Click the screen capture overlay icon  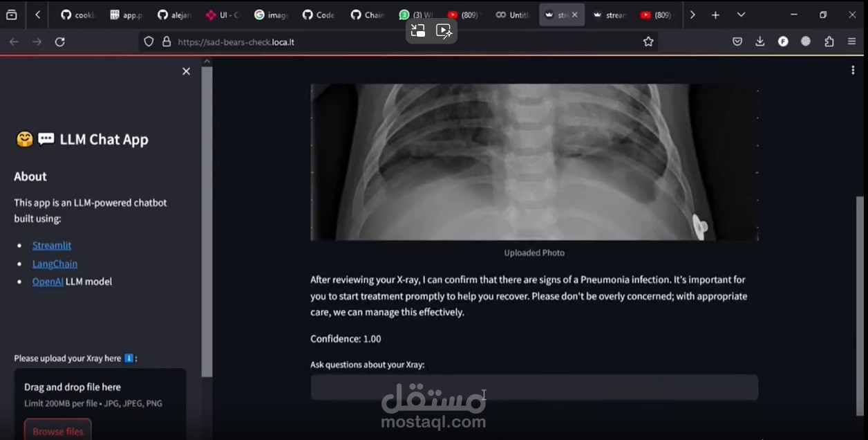pyautogui.click(x=417, y=30)
